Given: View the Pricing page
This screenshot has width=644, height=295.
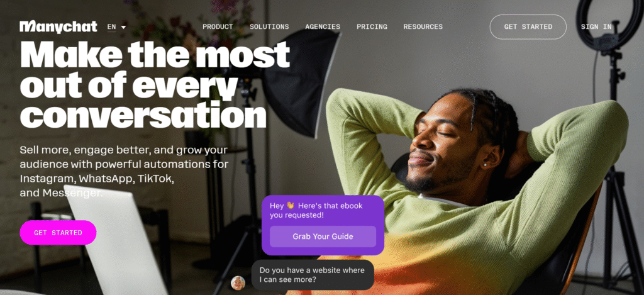Looking at the screenshot, I should coord(372,26).
